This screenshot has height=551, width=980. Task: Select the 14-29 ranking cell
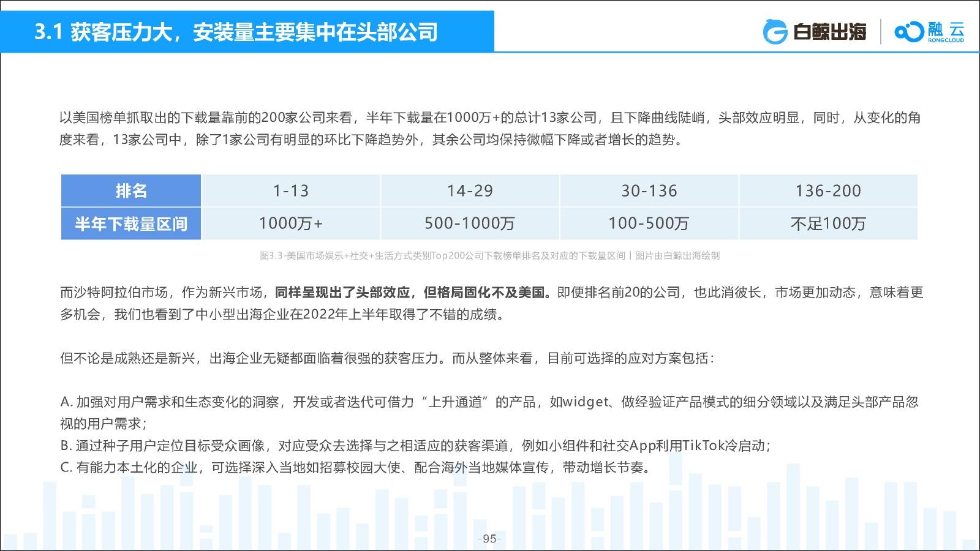[x=470, y=190]
